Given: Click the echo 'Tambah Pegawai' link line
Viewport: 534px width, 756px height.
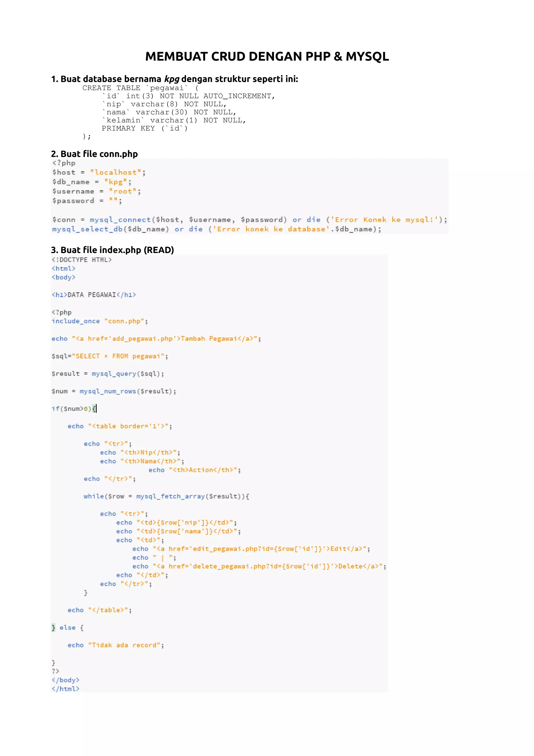Looking at the screenshot, I should [x=156, y=339].
